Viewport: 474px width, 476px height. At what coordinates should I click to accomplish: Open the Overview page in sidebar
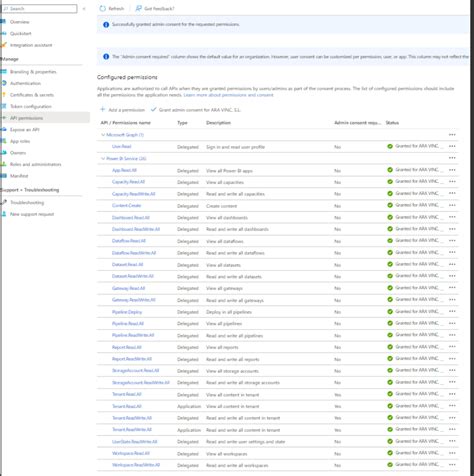click(19, 22)
